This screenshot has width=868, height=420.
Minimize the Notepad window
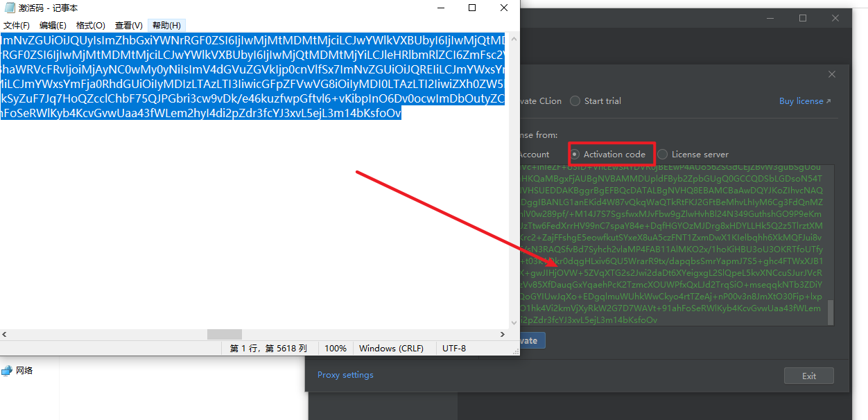click(440, 8)
